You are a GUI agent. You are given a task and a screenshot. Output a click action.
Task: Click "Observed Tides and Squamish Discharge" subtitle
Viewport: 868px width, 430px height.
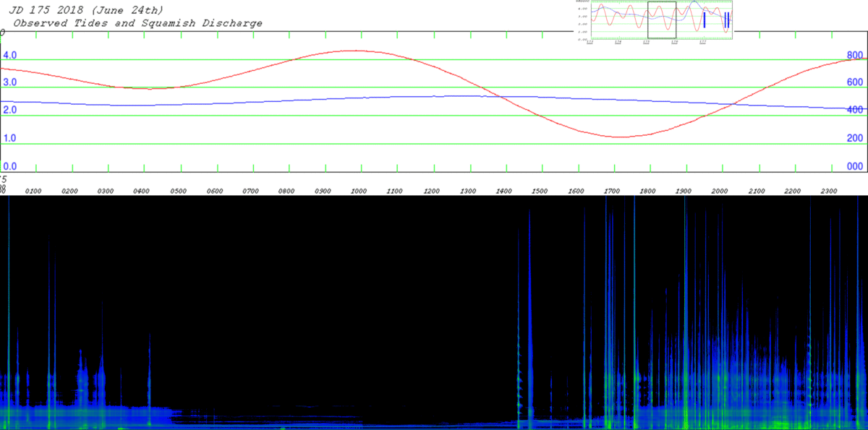click(137, 23)
